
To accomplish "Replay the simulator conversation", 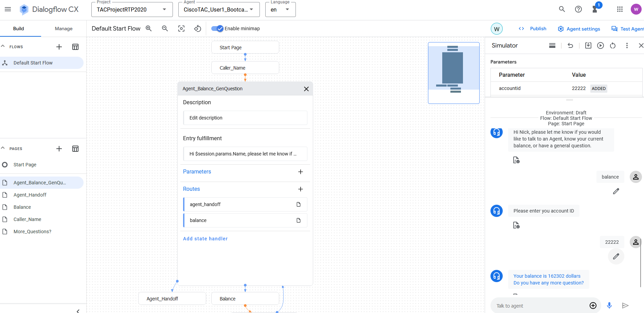I will tap(601, 45).
